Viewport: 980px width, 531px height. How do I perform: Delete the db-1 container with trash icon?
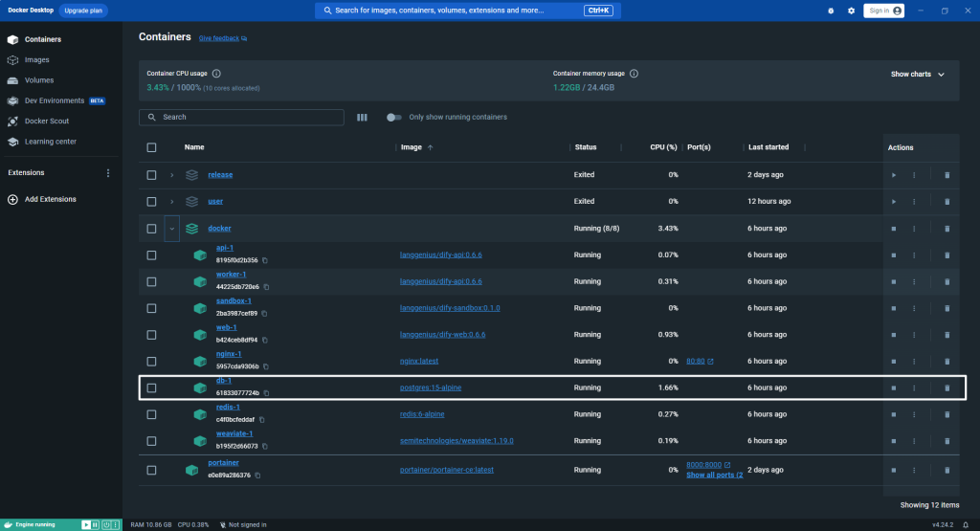pos(947,387)
